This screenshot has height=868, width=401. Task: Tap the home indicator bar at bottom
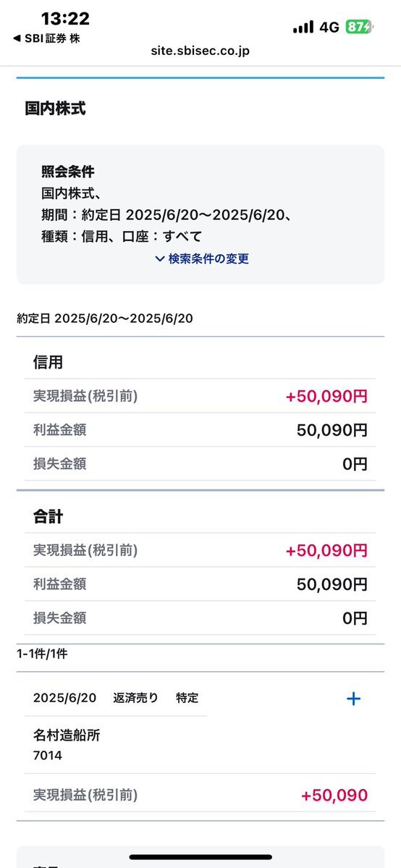click(x=200, y=857)
